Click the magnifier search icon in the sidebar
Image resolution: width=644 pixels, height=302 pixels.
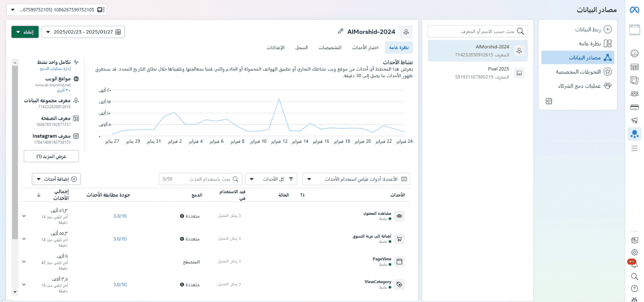click(x=634, y=277)
